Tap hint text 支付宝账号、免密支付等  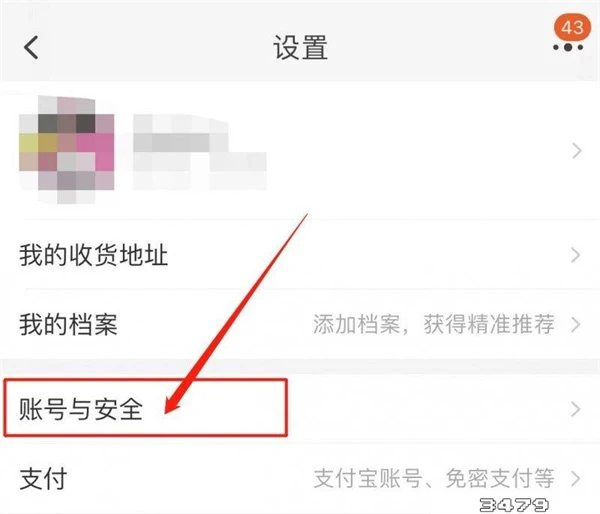click(434, 478)
